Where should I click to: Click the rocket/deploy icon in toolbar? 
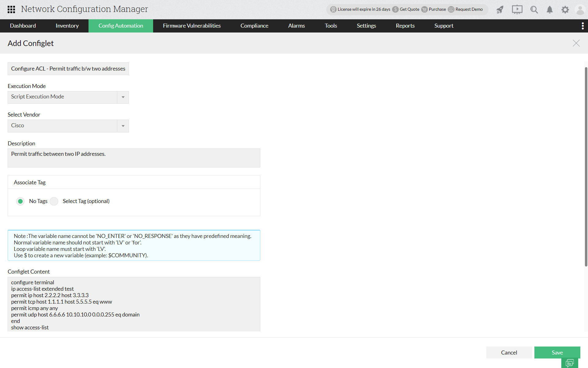point(499,9)
